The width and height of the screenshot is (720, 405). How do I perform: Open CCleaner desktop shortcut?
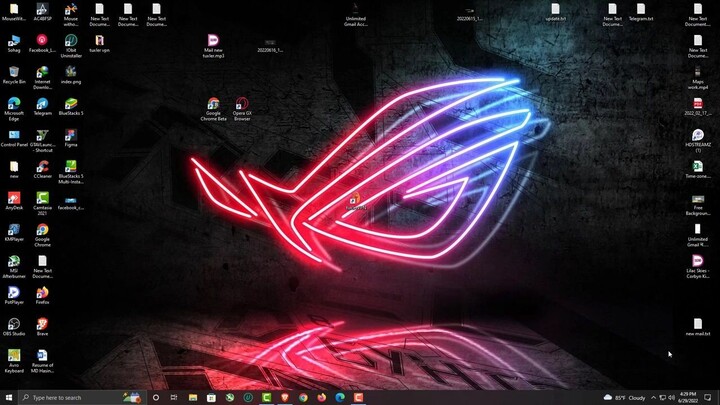(x=42, y=169)
